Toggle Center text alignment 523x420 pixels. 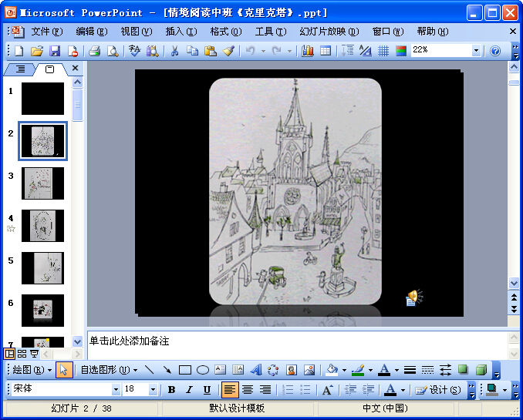[x=248, y=389]
